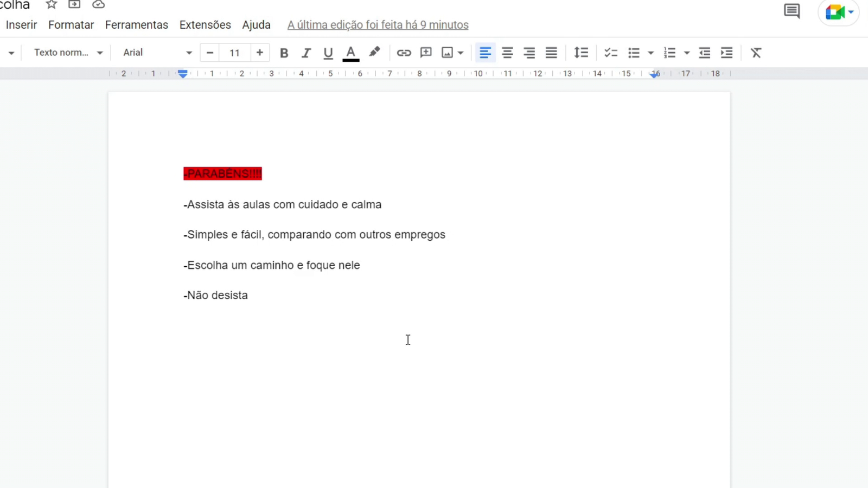Open the Formatar menu
The image size is (868, 488).
click(71, 25)
